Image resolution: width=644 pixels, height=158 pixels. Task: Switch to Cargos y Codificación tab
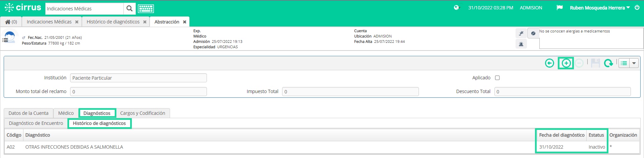tap(143, 113)
